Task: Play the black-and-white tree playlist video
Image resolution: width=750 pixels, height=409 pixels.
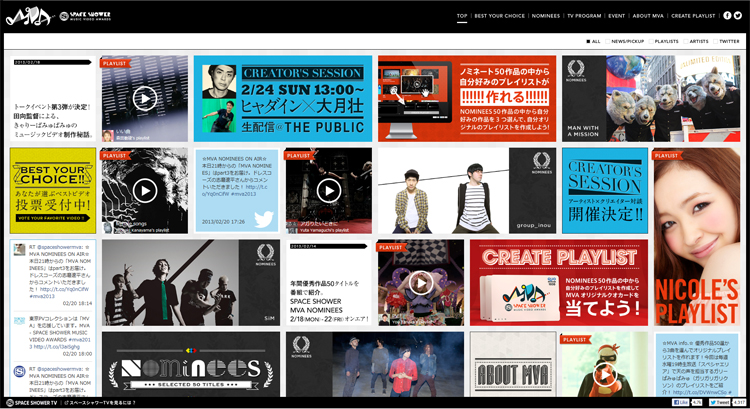Action: click(x=144, y=191)
